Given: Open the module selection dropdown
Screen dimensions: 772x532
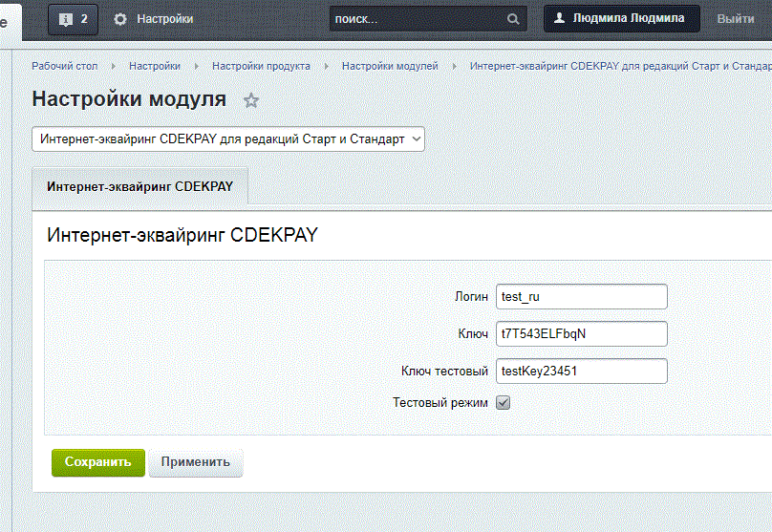Looking at the screenshot, I should click(228, 139).
